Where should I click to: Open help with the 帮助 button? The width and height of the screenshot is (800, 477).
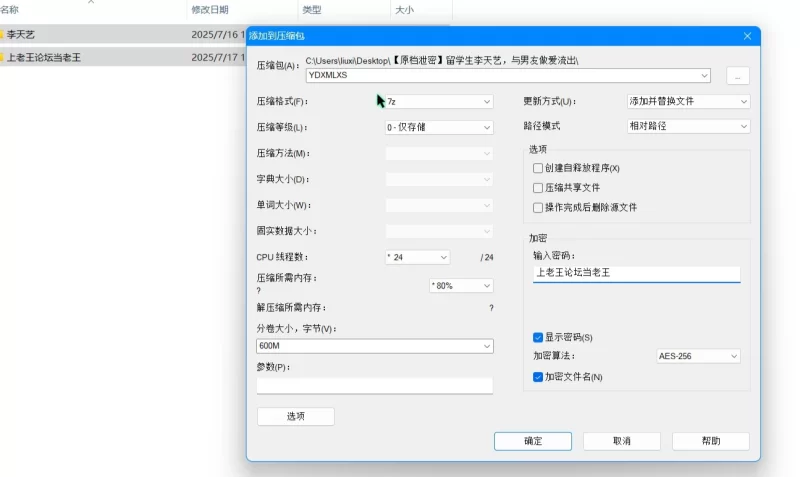(x=711, y=441)
